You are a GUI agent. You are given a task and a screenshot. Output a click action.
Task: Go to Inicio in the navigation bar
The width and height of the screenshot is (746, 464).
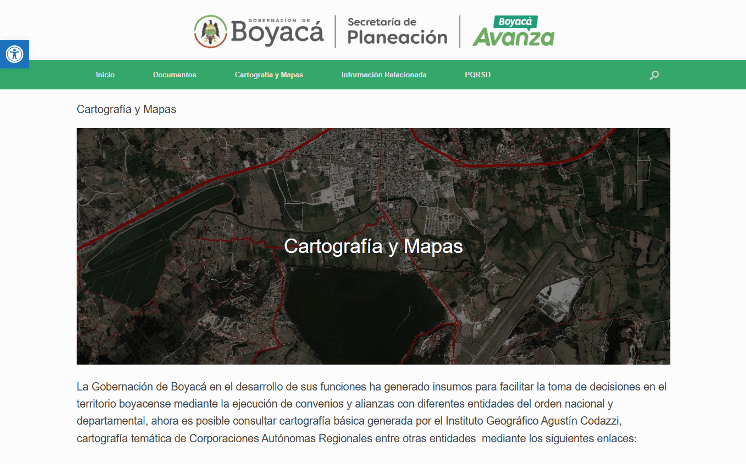pyautogui.click(x=105, y=75)
